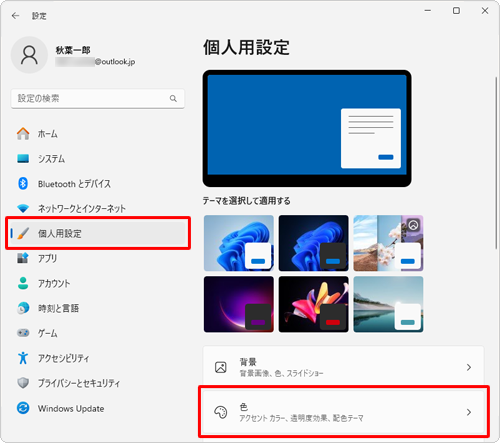The width and height of the screenshot is (500, 443).
Task: Click the desktop preview image
Action: [x=307, y=128]
